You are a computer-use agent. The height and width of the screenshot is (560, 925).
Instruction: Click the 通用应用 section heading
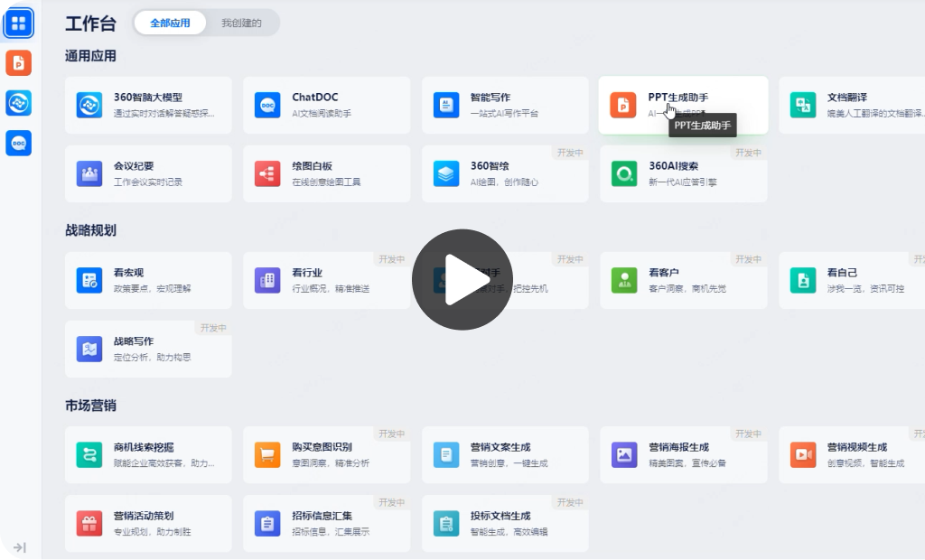[90, 56]
